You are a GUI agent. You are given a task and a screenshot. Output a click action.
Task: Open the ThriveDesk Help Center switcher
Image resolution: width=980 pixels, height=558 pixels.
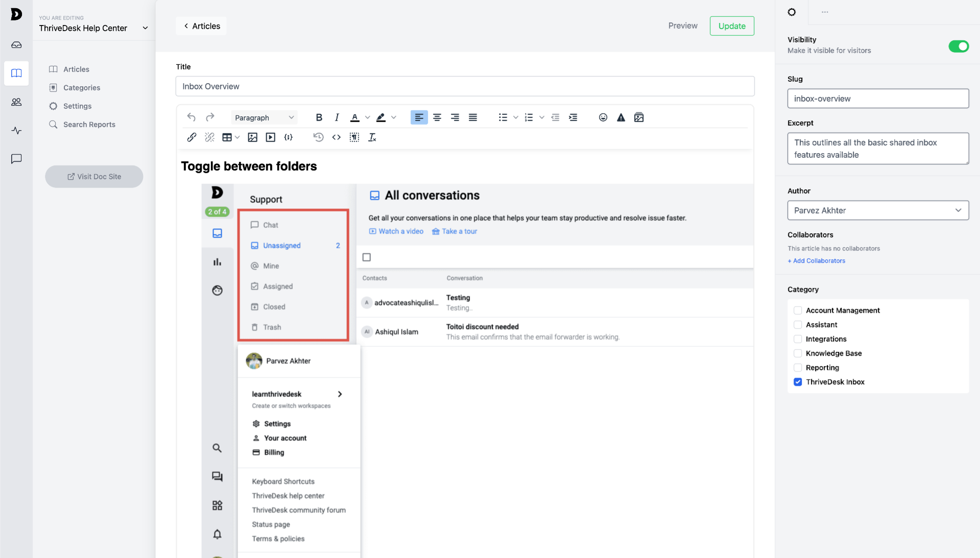pos(93,28)
